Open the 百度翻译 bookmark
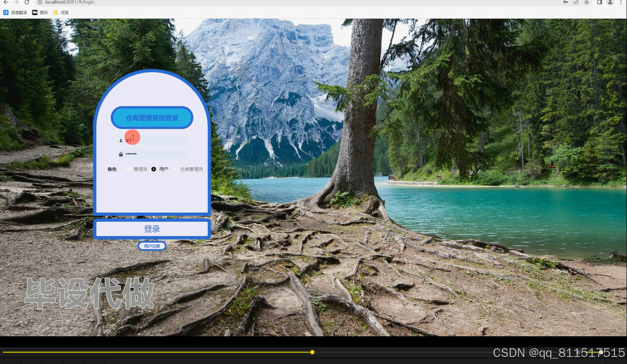627x364 pixels. tap(15, 12)
